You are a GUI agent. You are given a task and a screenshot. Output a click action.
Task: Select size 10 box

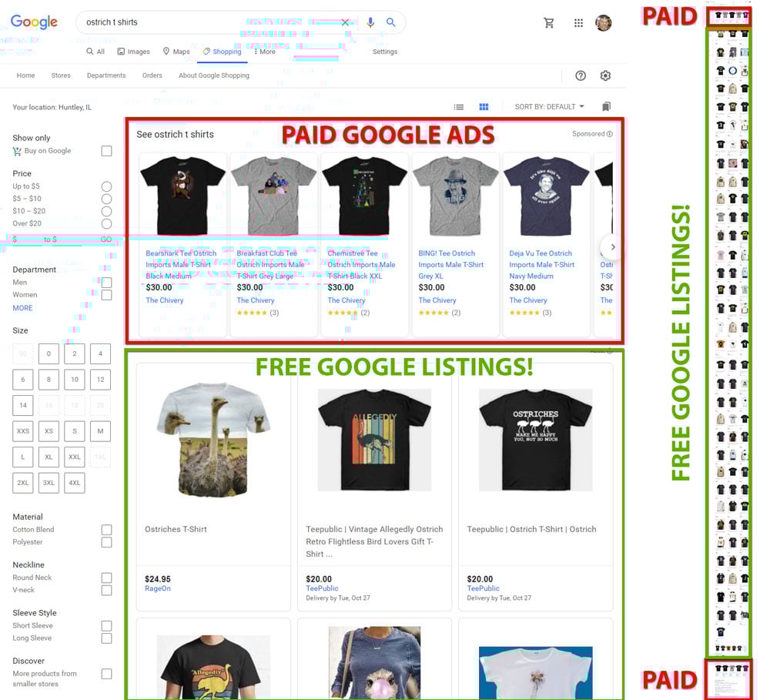click(75, 379)
